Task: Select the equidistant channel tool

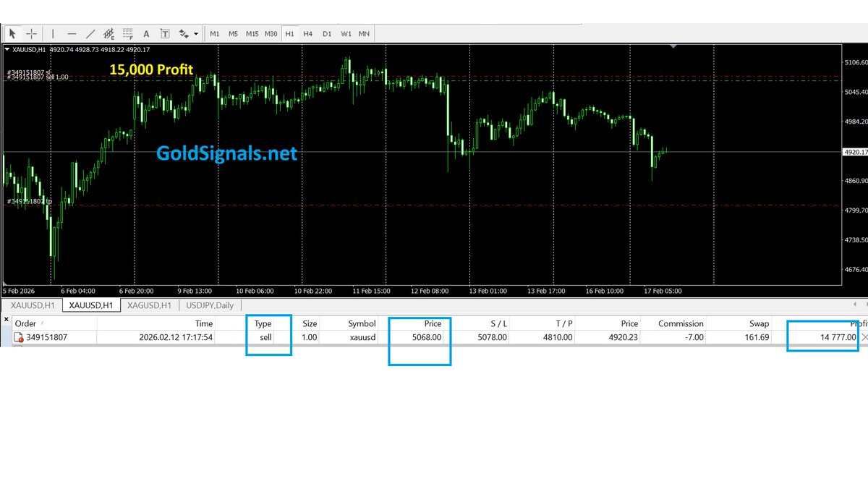Action: pos(109,33)
